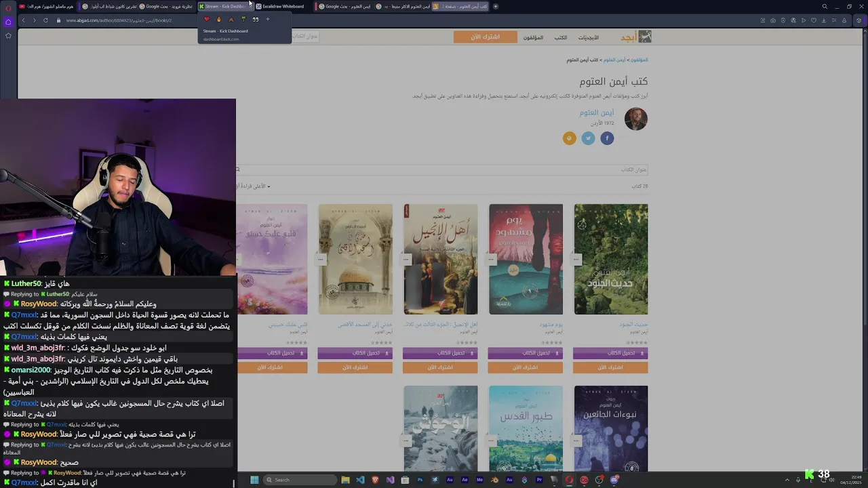
Task: Click the author's profile photo
Action: click(635, 119)
